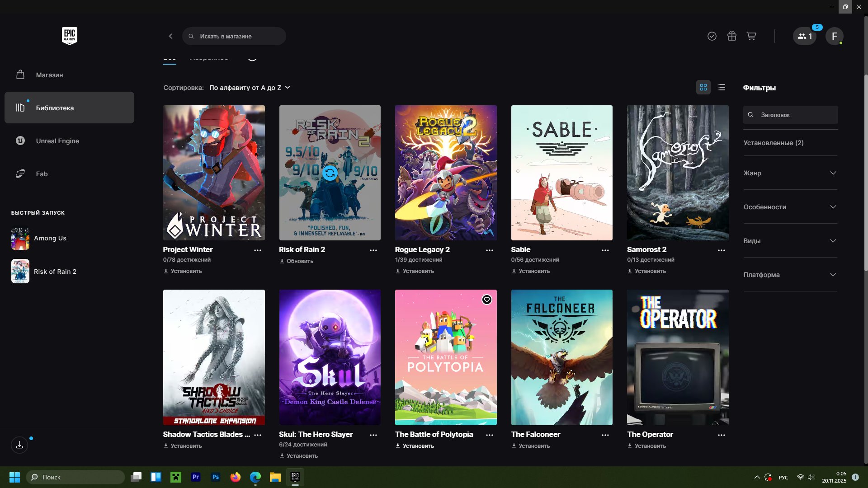Open the alphabetical sort order dropdown
The width and height of the screenshot is (868, 488).
(x=250, y=88)
